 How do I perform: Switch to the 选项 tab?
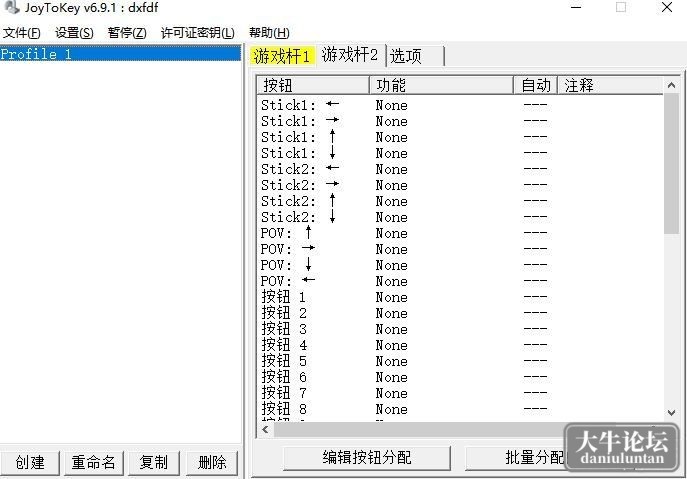415,56
